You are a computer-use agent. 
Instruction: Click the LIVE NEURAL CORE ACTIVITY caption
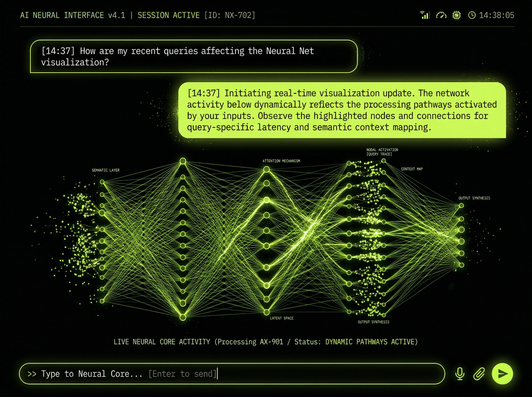point(162,342)
